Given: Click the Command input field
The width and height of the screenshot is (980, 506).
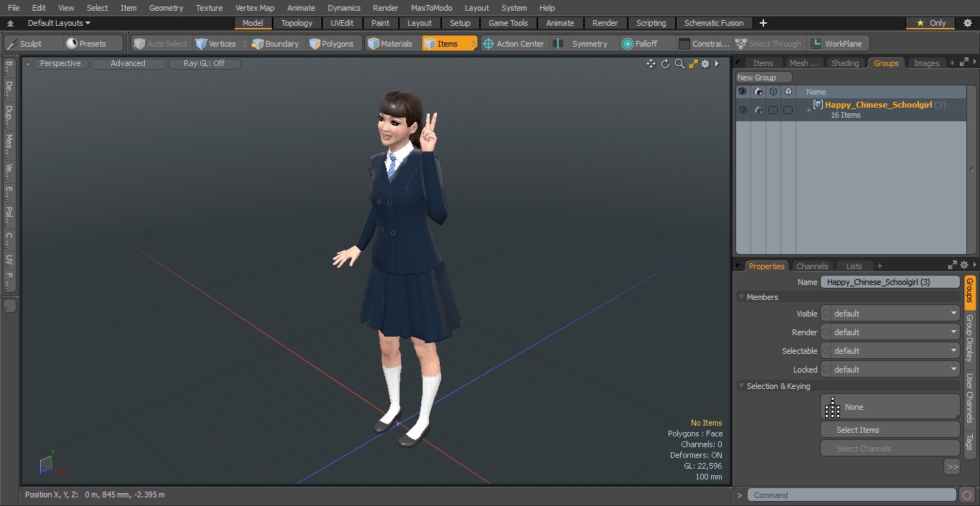Looking at the screenshot, I should tap(852, 495).
